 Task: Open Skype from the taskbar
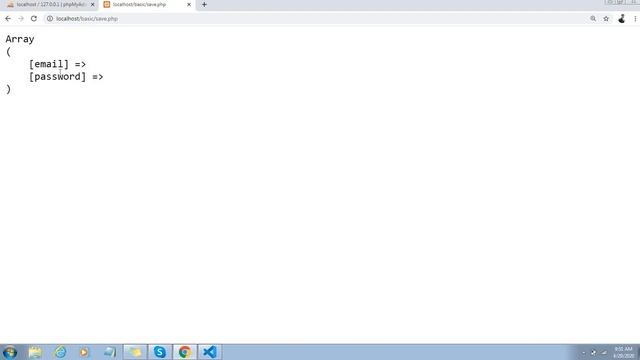160,352
